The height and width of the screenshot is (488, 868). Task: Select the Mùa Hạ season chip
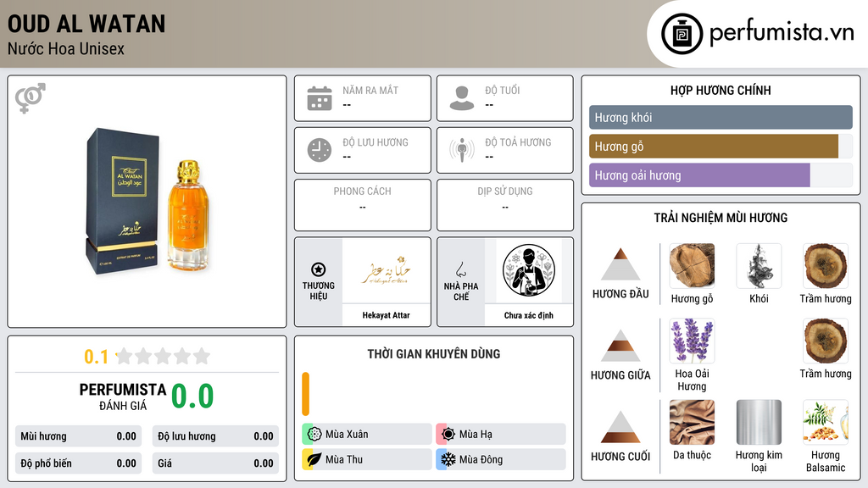[x=501, y=434]
